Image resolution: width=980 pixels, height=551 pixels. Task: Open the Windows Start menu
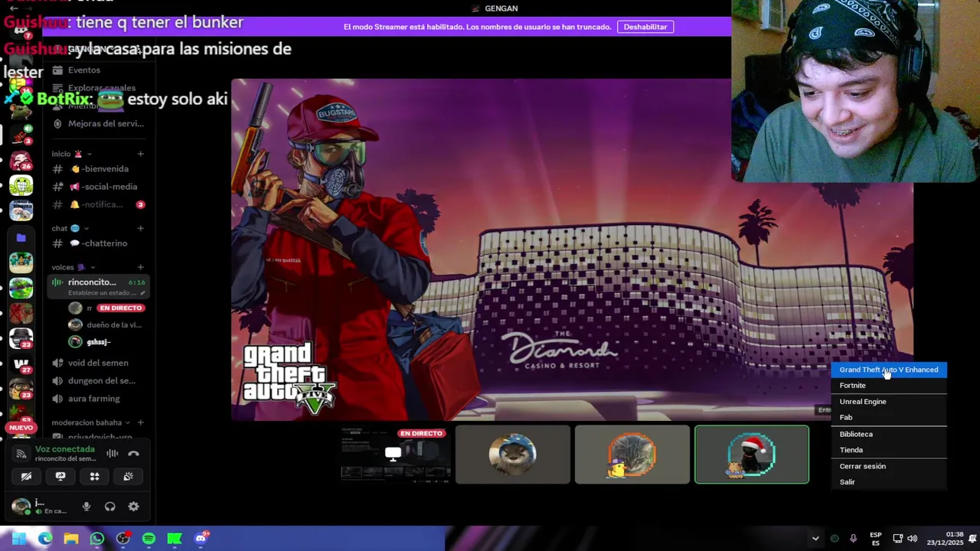point(19,539)
